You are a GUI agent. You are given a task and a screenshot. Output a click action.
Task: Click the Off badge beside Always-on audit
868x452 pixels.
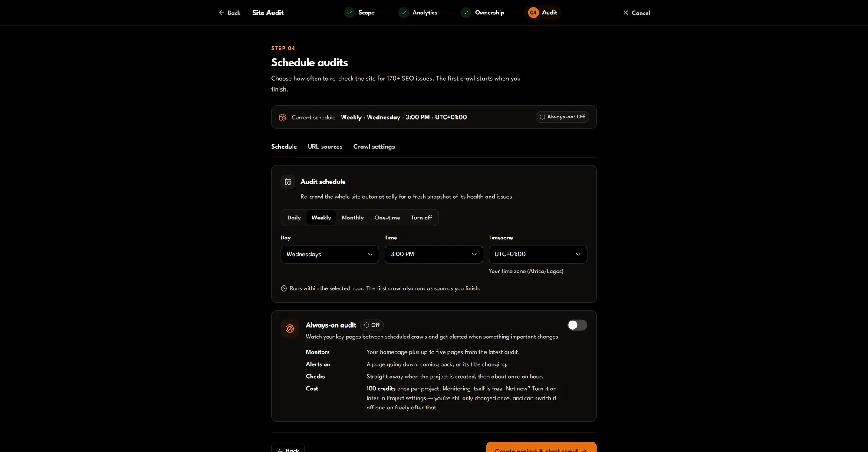[x=372, y=325]
